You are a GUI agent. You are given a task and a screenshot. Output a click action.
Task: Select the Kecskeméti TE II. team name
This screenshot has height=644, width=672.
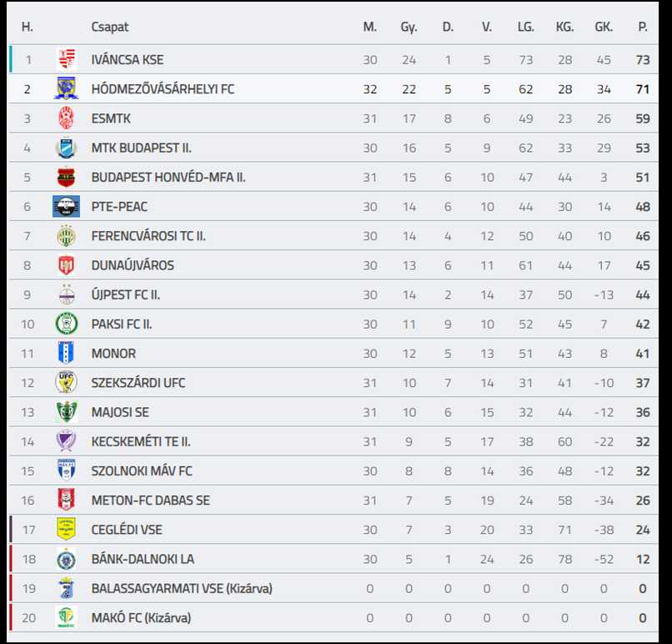141,441
